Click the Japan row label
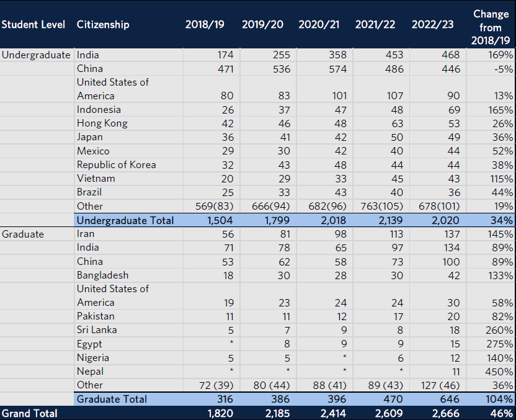 coord(89,137)
